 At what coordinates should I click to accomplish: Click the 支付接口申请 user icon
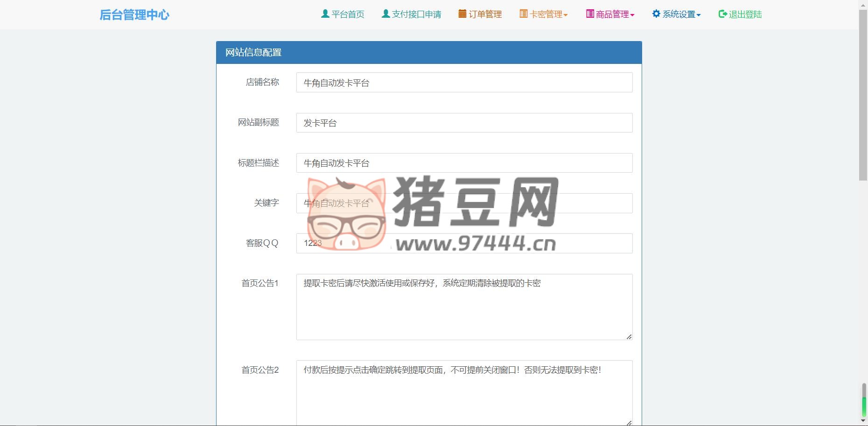pos(385,14)
